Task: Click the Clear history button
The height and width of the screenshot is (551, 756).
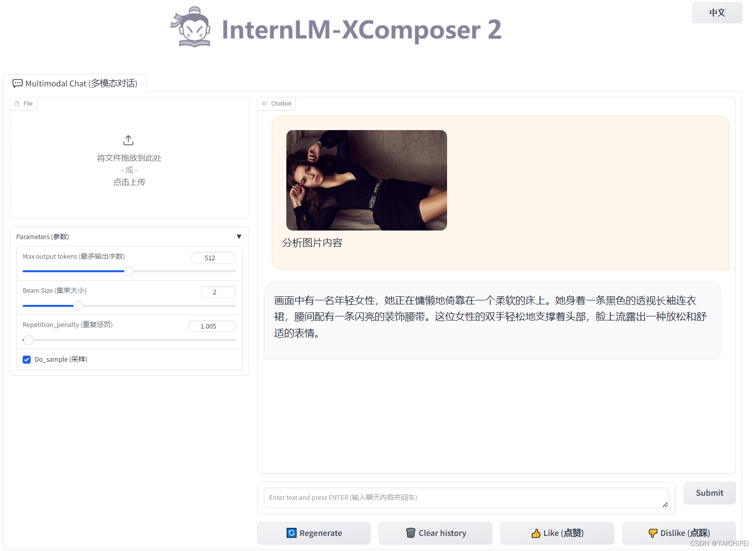Action: [x=436, y=533]
